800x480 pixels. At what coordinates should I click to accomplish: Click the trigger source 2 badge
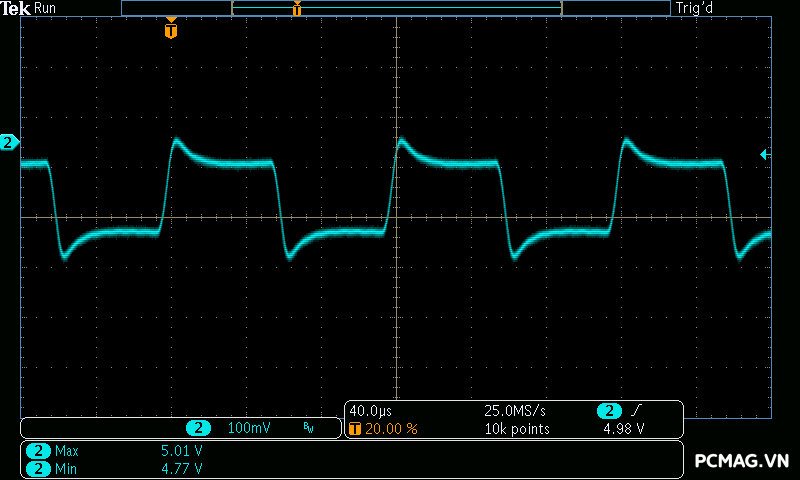[x=609, y=411]
